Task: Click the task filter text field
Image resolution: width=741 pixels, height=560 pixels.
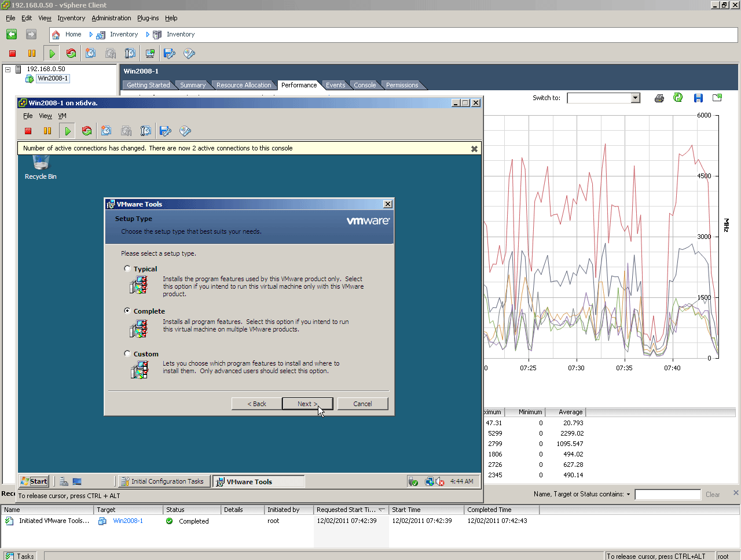Action: (x=667, y=495)
